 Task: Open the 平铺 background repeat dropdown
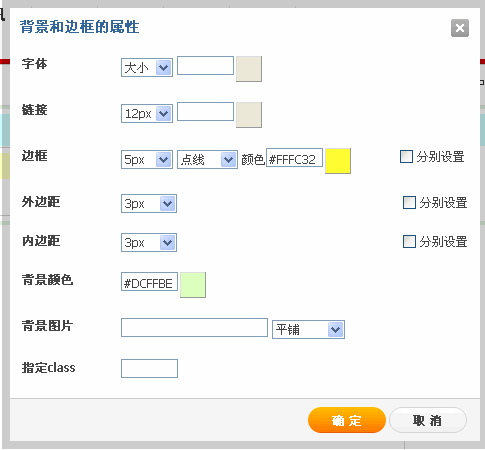pyautogui.click(x=308, y=330)
